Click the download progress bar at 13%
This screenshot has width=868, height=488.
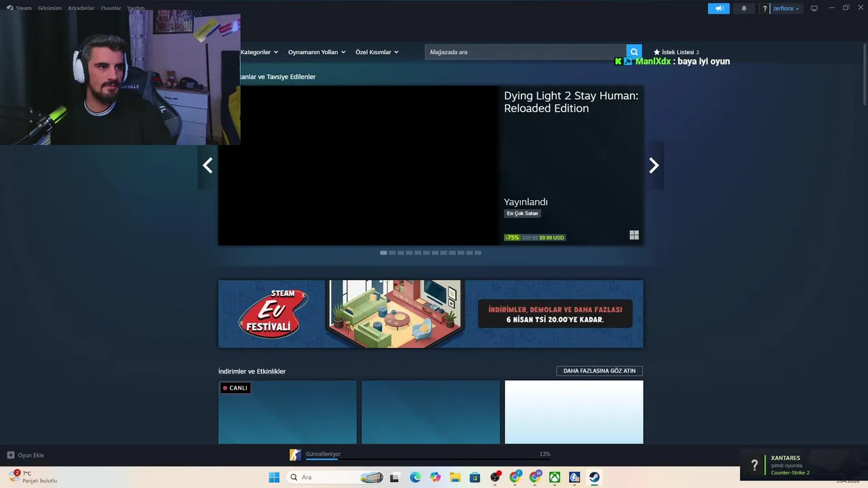[x=428, y=459]
